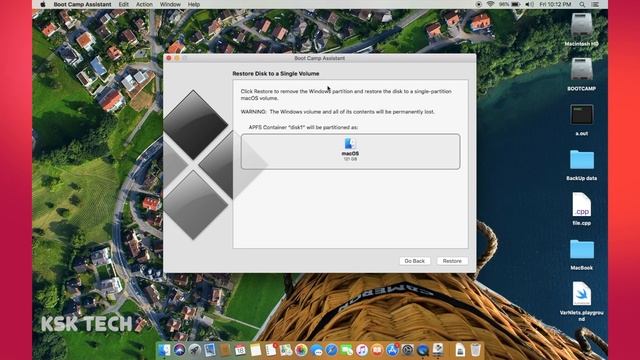
Task: Open Safari compass icon in dock
Action: tap(331, 350)
